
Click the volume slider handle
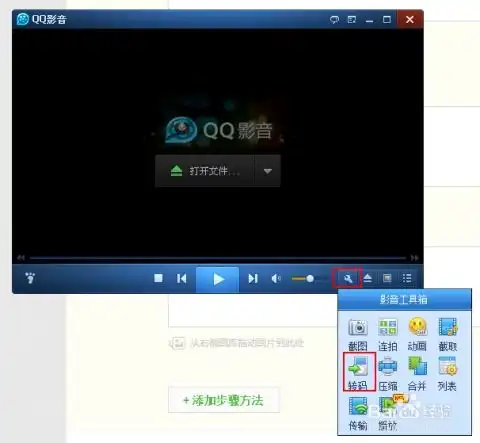tap(310, 278)
